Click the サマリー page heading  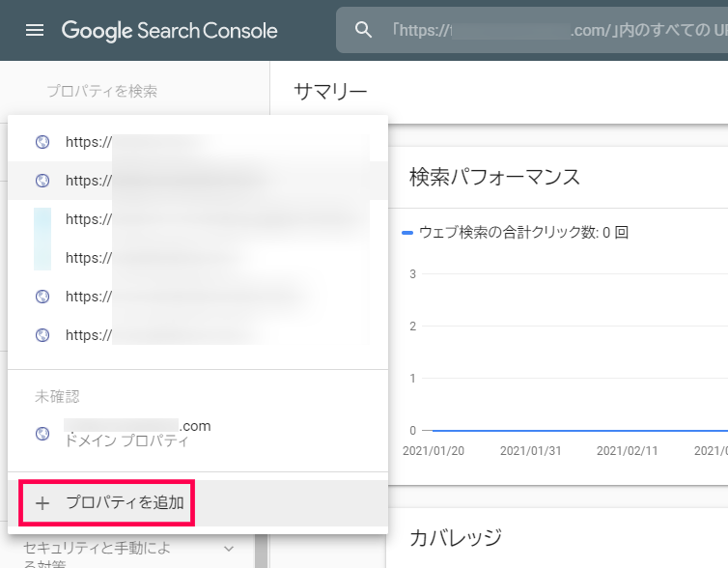click(330, 92)
